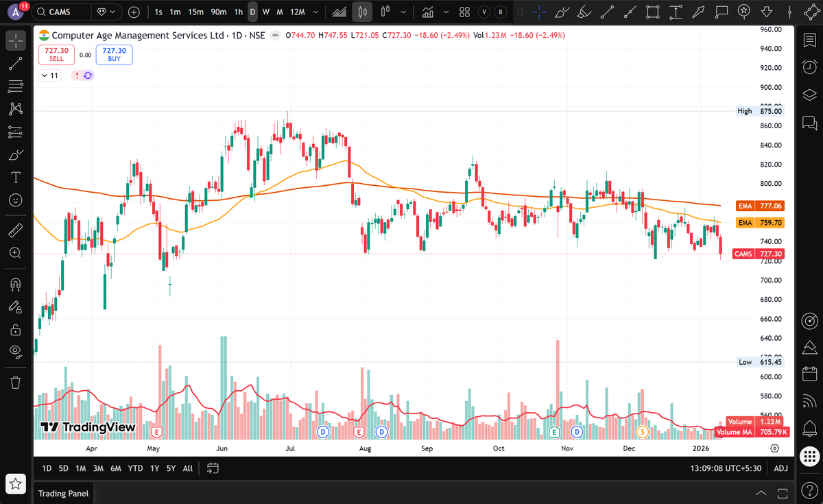This screenshot has width=823, height=504.
Task: Open the Trading Panel tab
Action: 63,493
